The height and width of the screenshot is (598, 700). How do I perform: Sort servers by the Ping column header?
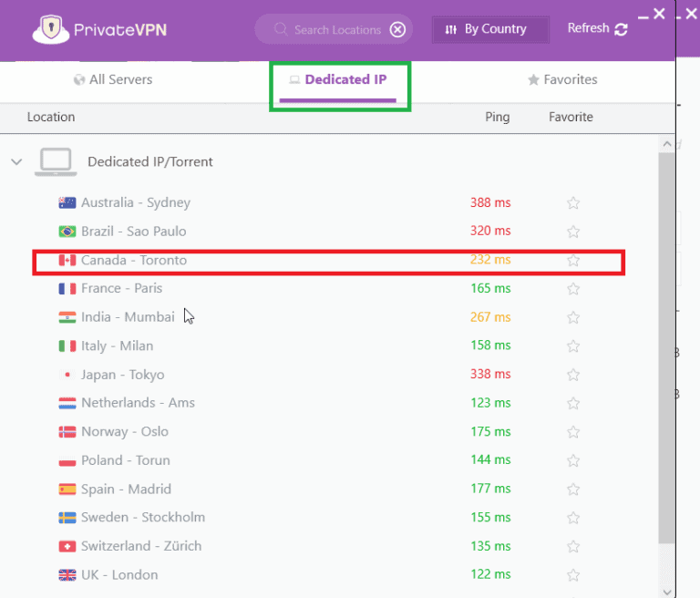click(498, 118)
